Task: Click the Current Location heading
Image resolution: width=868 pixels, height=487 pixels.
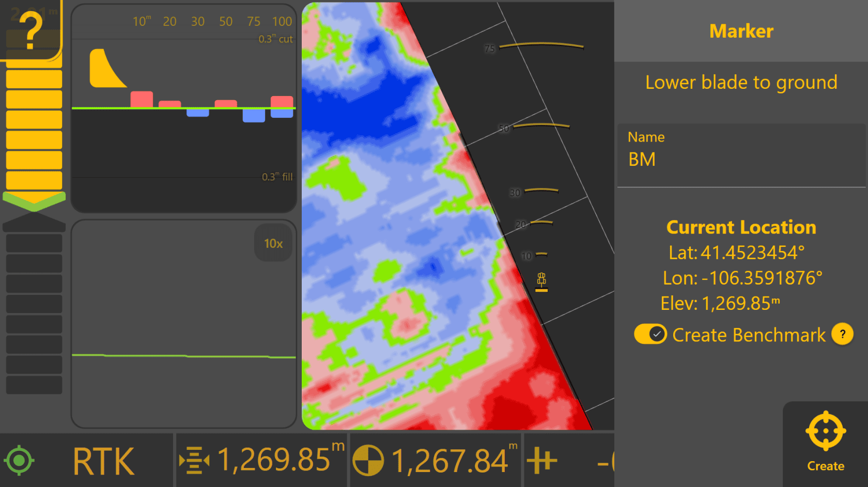Action: (741, 227)
